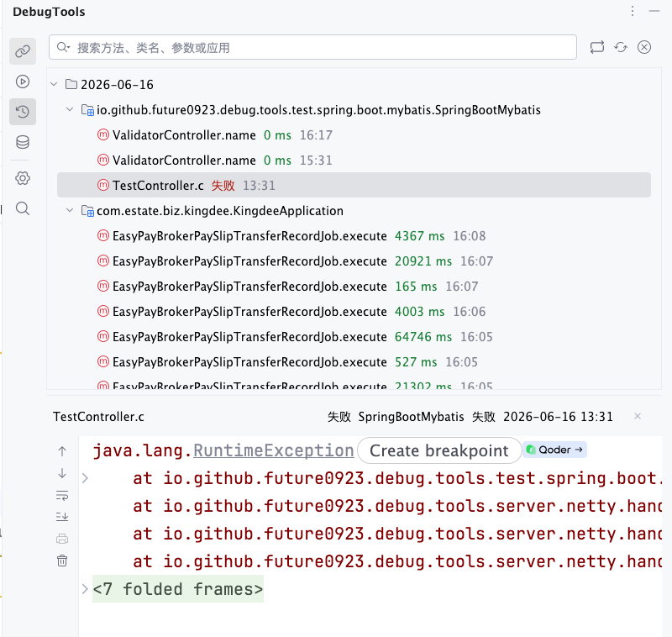Click SpringBootMybatis in the detail header

click(x=411, y=417)
